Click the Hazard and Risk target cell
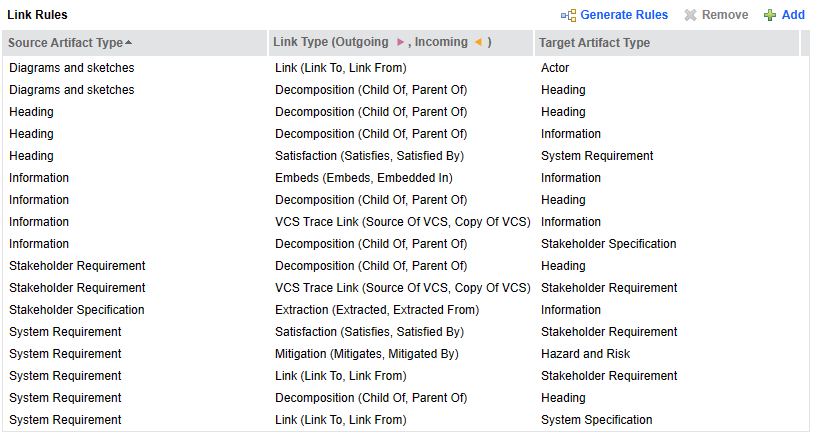 pyautogui.click(x=585, y=354)
